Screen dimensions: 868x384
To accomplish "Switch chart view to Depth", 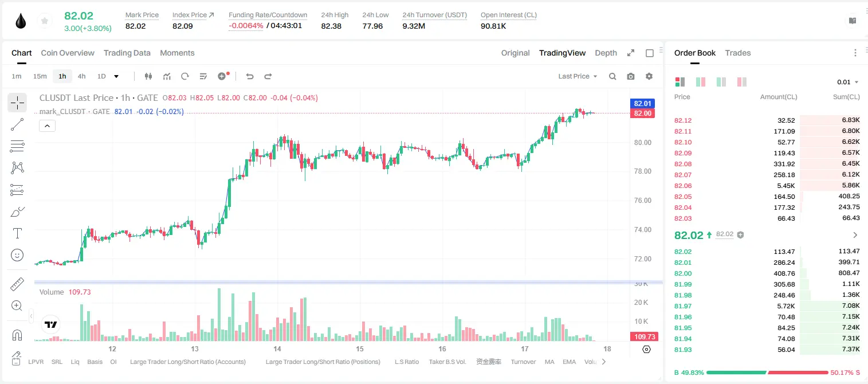I will (x=606, y=53).
